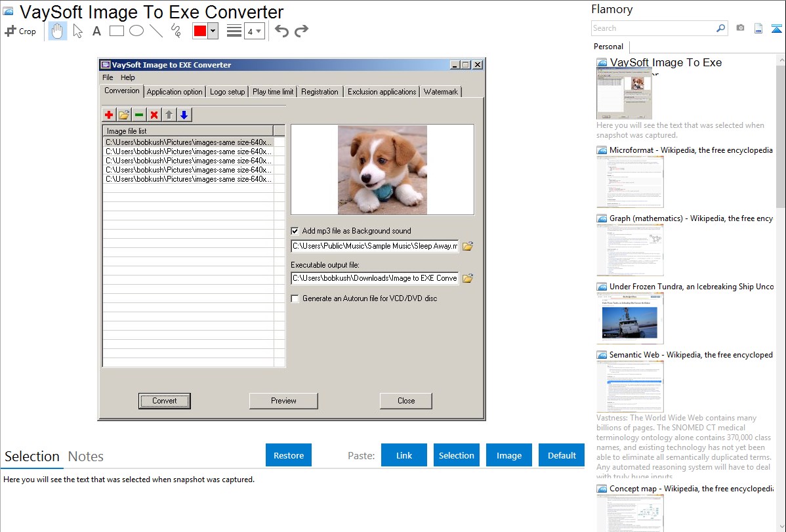Click the Convert button
The image size is (786, 532).
(x=165, y=401)
